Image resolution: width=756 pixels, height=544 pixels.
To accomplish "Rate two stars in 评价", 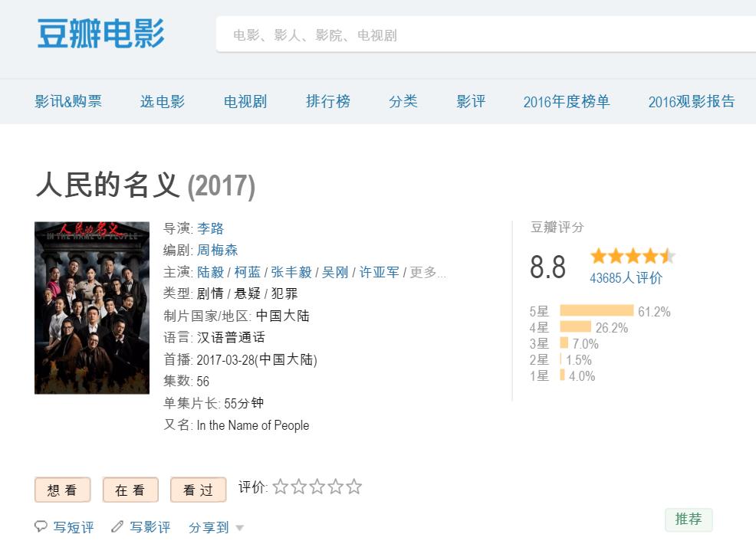I will tap(299, 487).
